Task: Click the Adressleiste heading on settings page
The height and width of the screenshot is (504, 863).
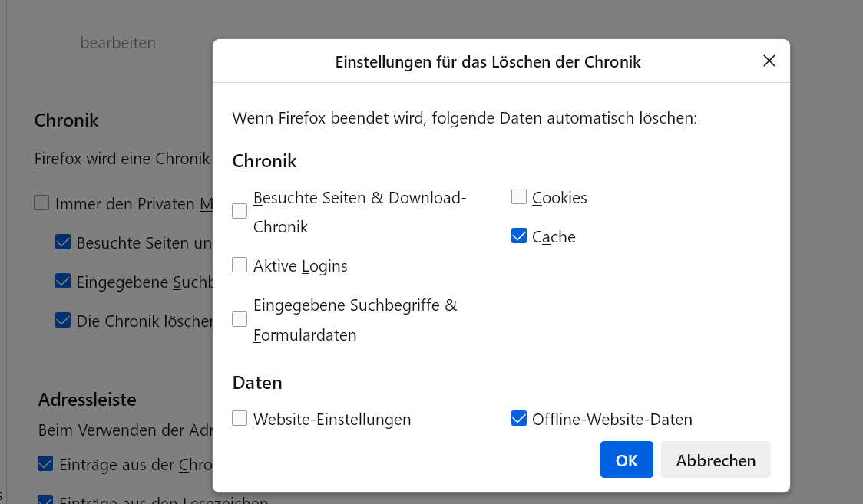Action: (x=87, y=399)
